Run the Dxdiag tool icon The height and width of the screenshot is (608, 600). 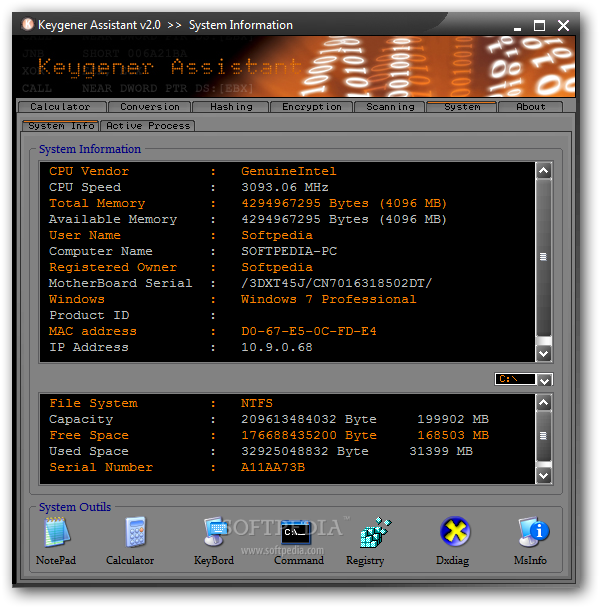[x=455, y=531]
